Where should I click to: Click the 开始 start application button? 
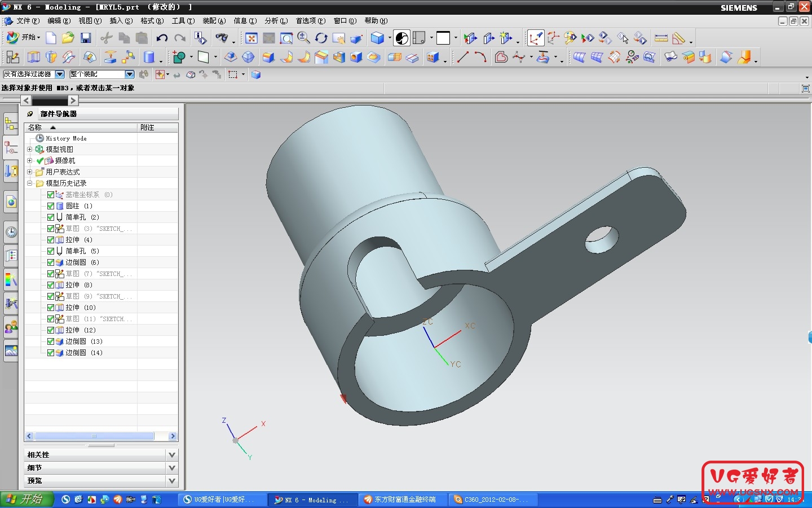(x=23, y=38)
